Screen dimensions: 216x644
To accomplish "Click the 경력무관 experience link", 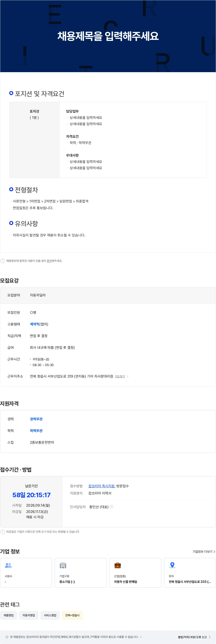I will tap(36, 419).
